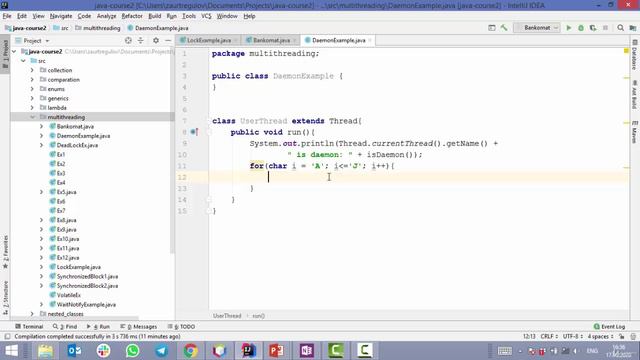Image resolution: width=640 pixels, height=360 pixels.
Task: Expand the enums folder
Action: pyautogui.click(x=32, y=89)
